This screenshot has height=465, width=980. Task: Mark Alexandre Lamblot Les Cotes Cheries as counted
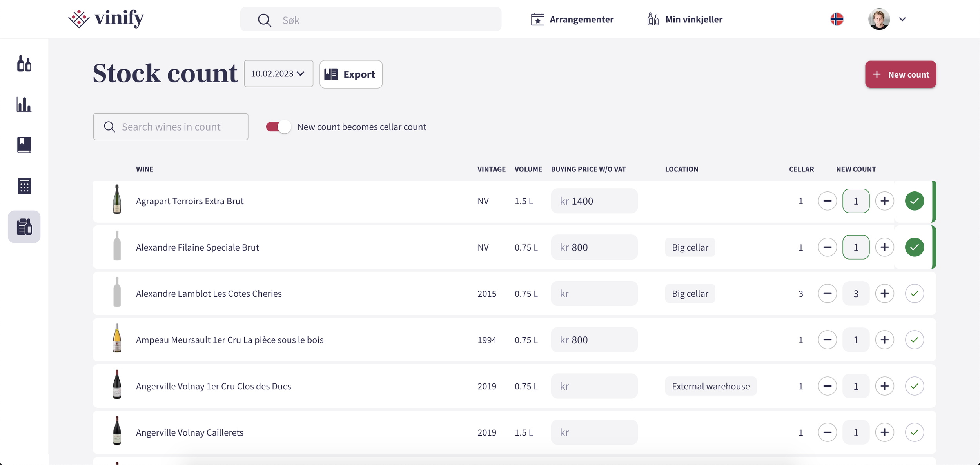point(915,293)
